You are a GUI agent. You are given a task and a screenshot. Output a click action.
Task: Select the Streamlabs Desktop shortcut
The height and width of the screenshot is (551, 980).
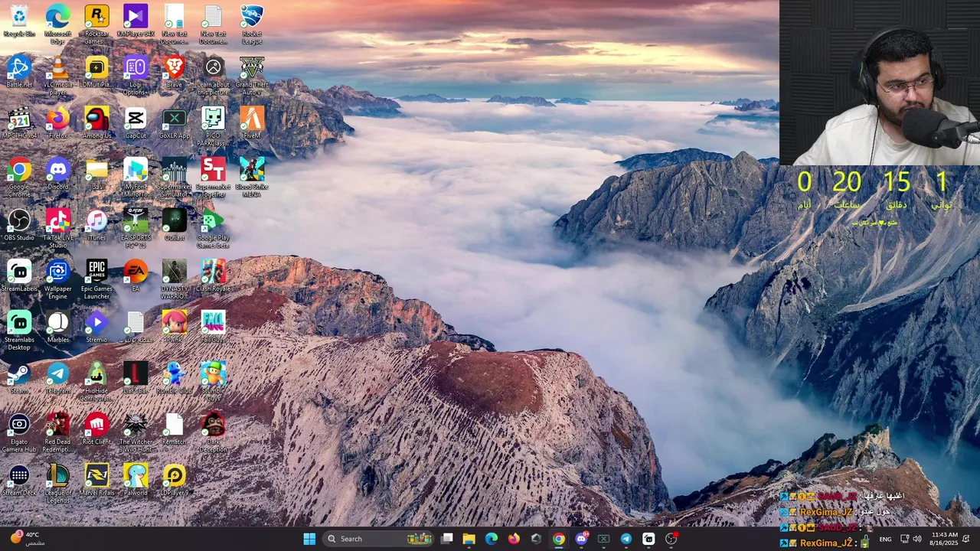tap(19, 331)
